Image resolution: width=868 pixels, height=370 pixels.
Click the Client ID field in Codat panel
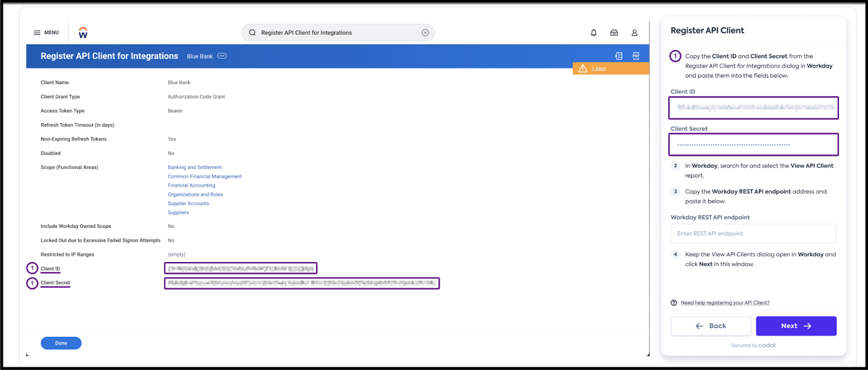tap(754, 107)
